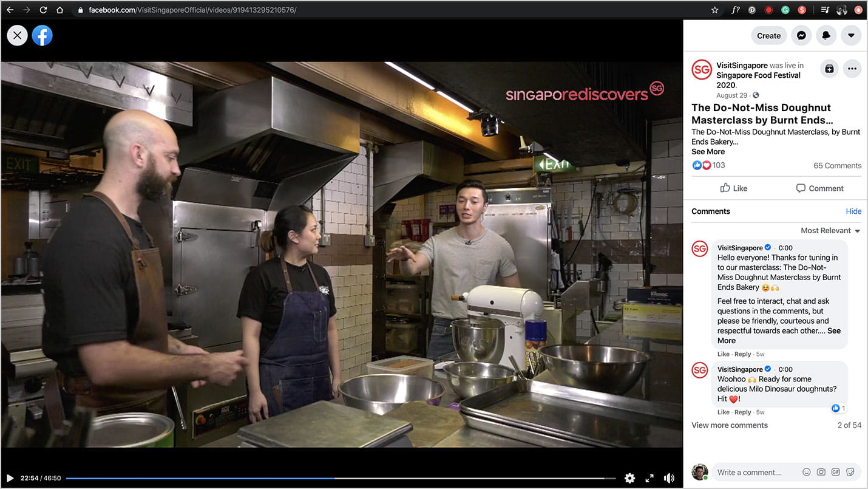Like the video post
The width and height of the screenshot is (868, 489).
733,188
